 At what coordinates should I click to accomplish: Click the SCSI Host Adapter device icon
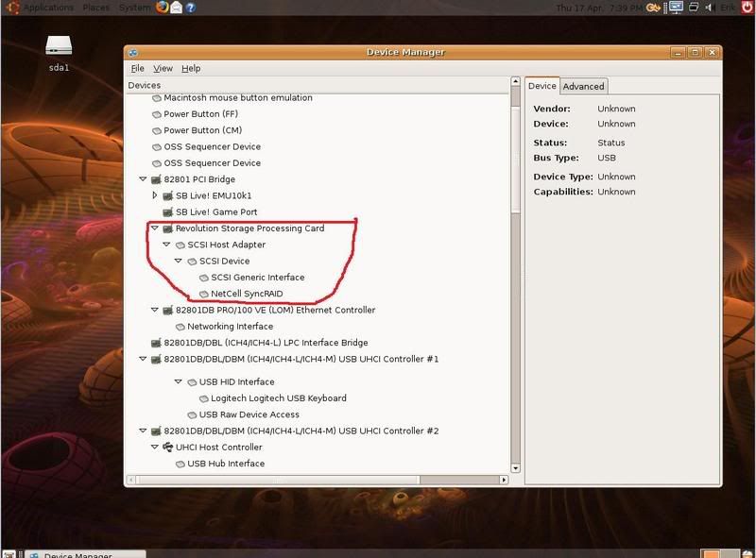180,245
